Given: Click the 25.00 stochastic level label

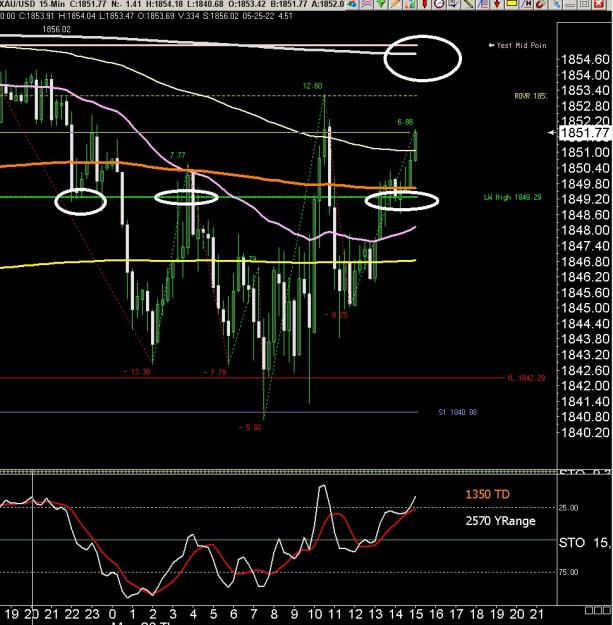Looking at the screenshot, I should tap(568, 508).
